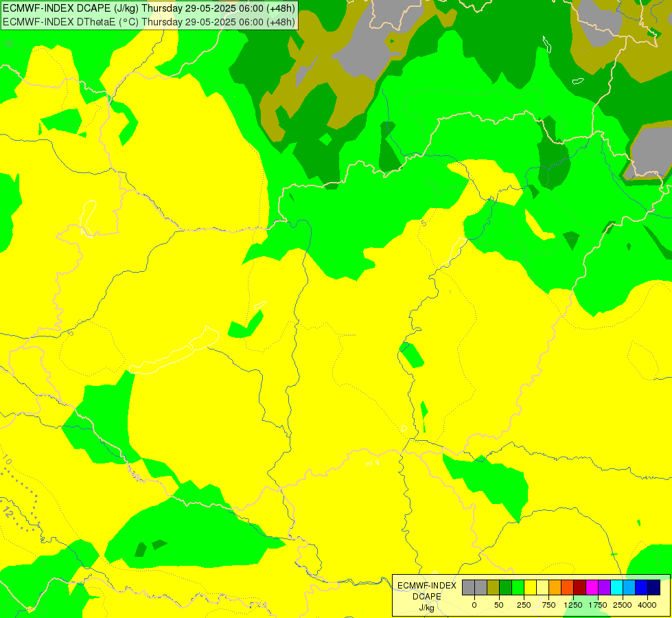
Task: Click the legend value 0
Action: click(x=474, y=605)
